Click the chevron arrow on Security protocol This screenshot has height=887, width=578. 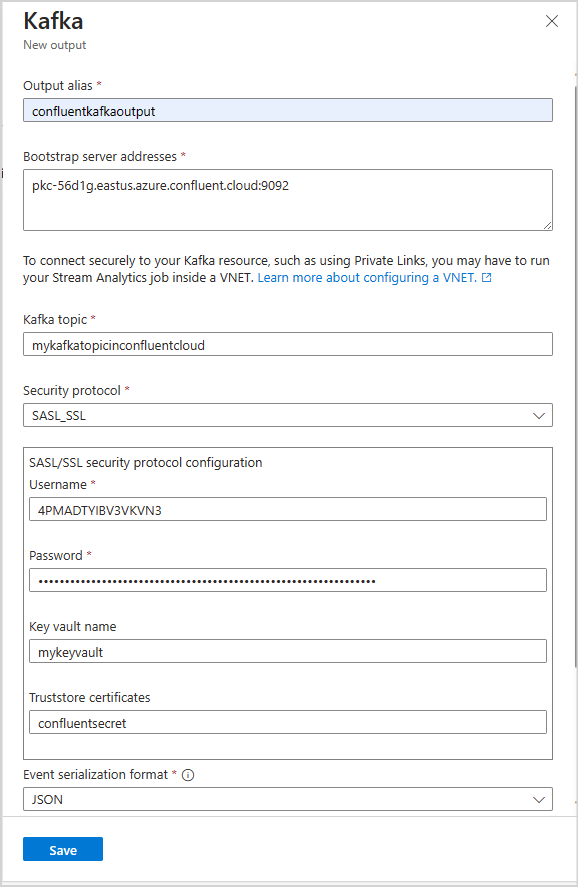coord(538,416)
